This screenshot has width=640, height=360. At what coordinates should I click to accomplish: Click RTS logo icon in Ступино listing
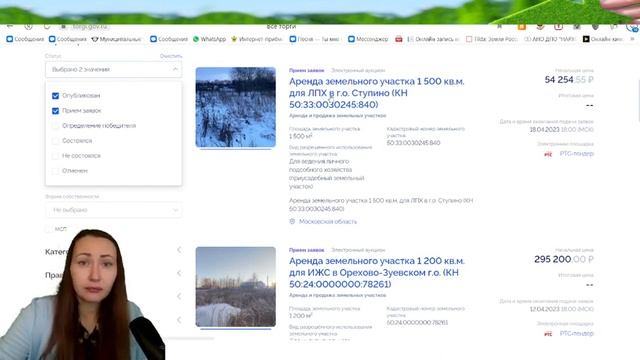(548, 154)
